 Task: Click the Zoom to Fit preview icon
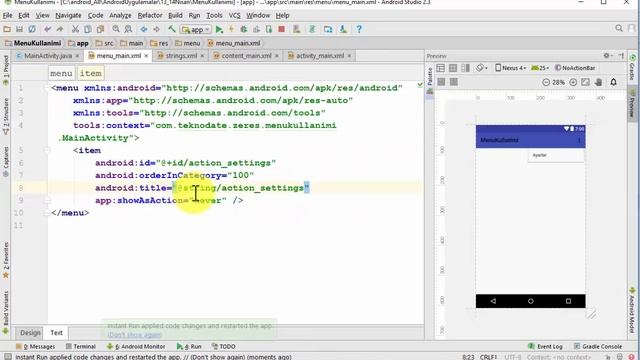click(x=585, y=82)
